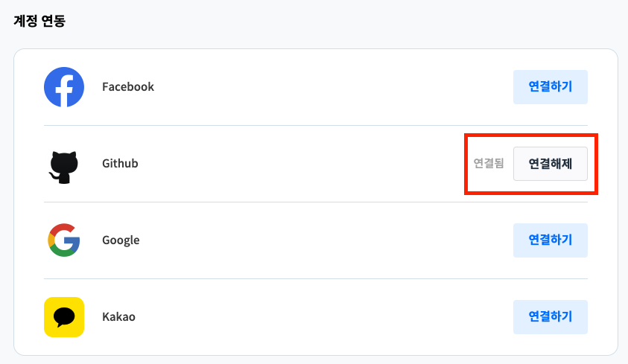Link the Kakao account via 연결하기
Viewport: 628px width, 364px height.
tap(550, 317)
